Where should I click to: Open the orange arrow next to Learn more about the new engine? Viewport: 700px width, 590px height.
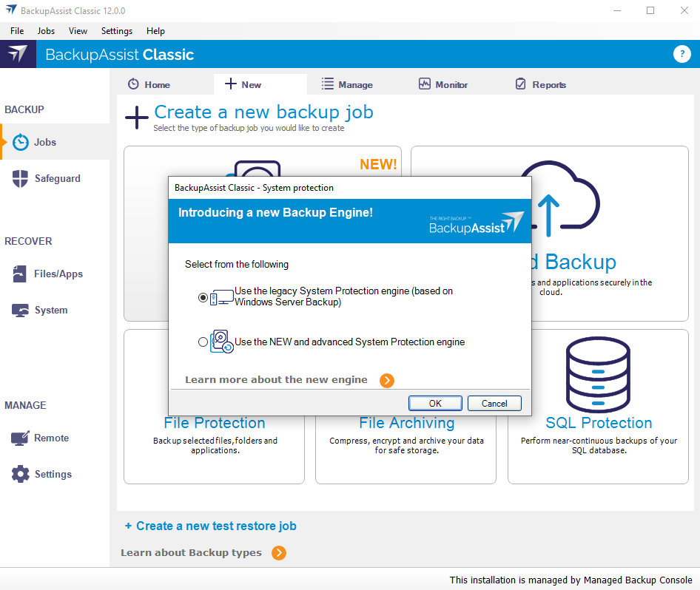click(386, 381)
